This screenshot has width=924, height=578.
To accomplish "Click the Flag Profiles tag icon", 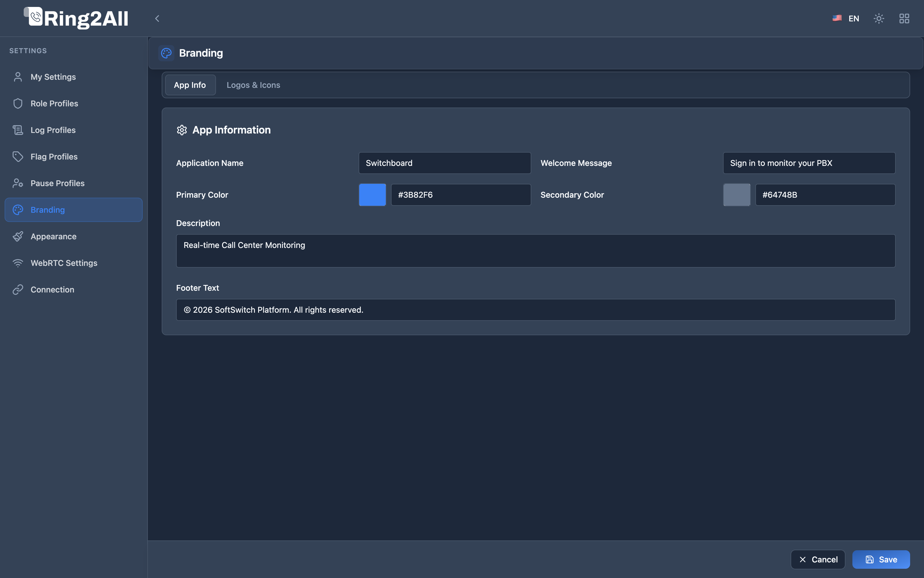I will tap(18, 157).
